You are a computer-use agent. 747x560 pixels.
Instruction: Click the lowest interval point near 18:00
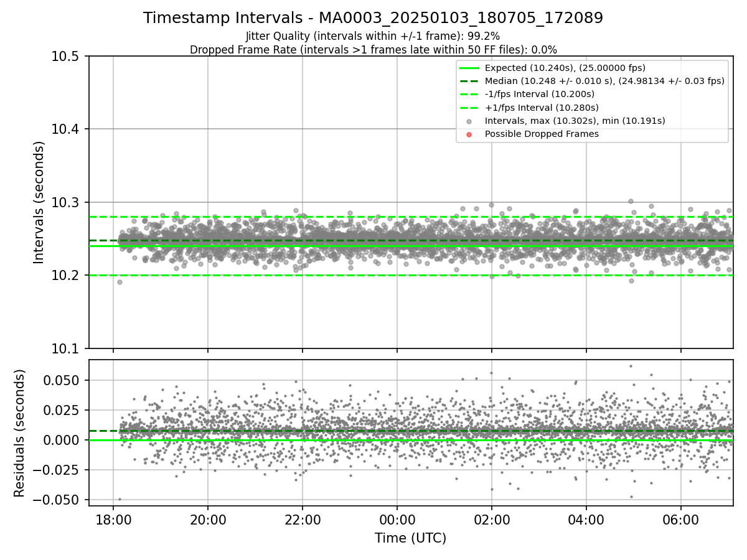point(120,282)
